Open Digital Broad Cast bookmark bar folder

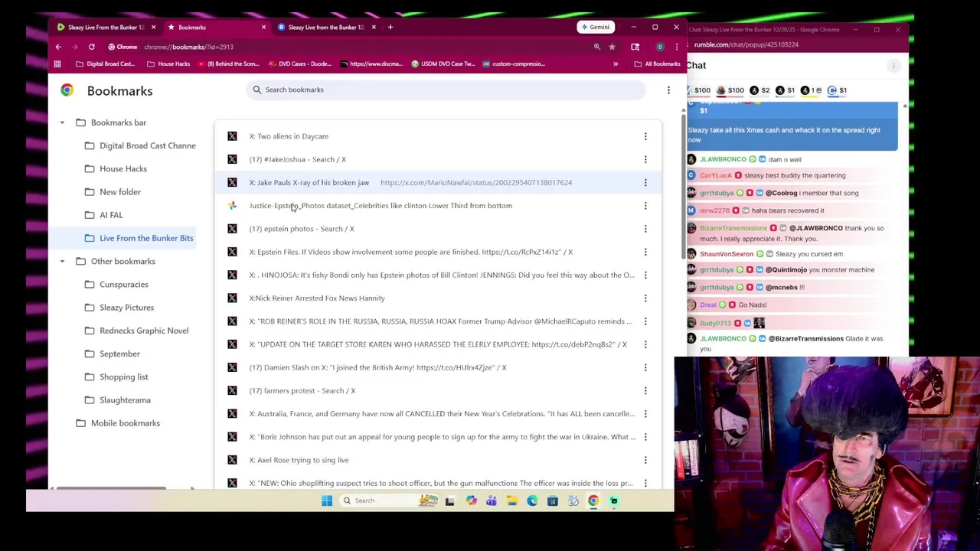106,64
